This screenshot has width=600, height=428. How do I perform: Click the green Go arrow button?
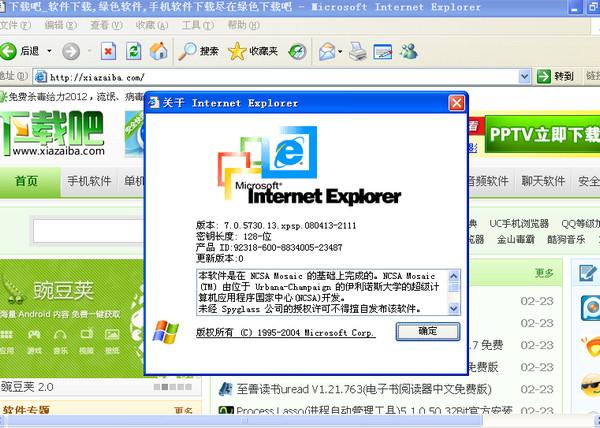[543, 77]
